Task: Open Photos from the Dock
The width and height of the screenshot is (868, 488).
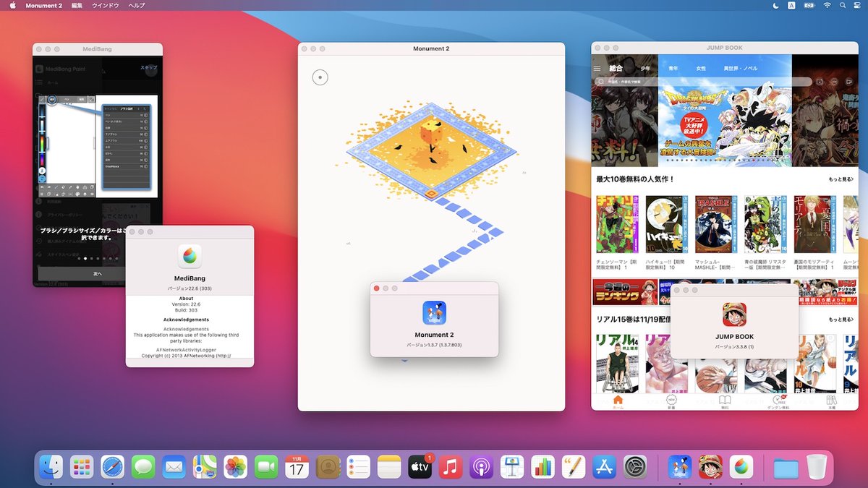Action: [x=236, y=467]
